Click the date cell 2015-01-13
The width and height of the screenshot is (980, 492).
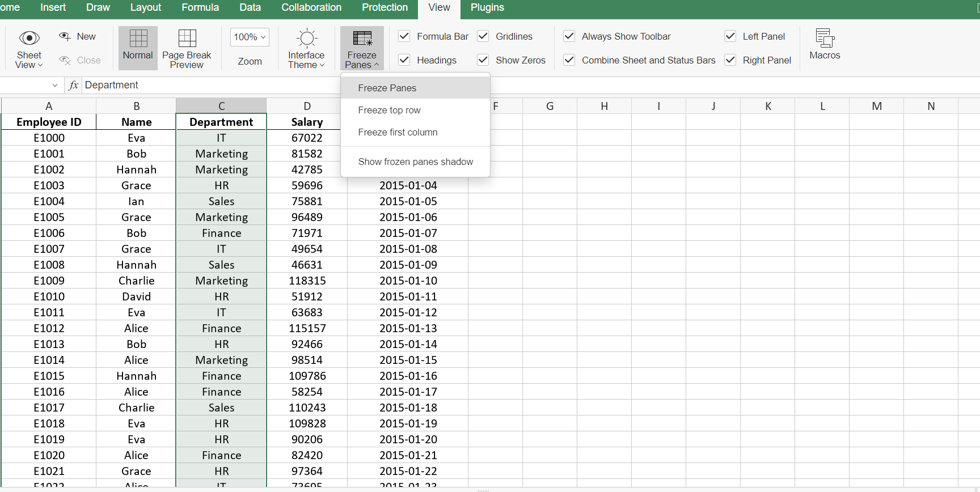point(408,328)
